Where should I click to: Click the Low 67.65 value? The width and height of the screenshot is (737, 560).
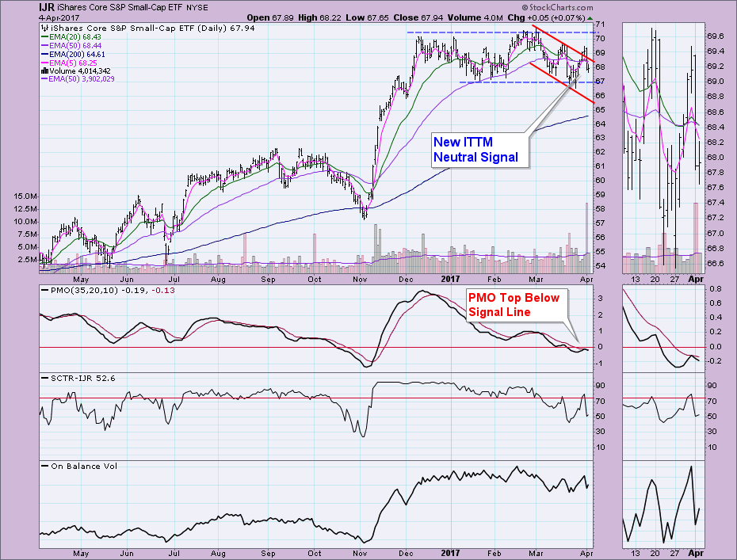[367, 17]
